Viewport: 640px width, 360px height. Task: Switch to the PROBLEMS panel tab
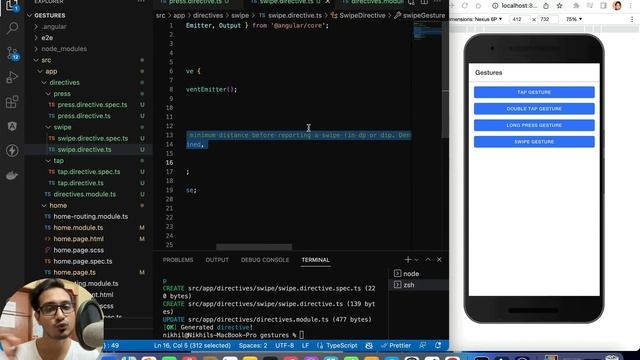click(x=178, y=260)
